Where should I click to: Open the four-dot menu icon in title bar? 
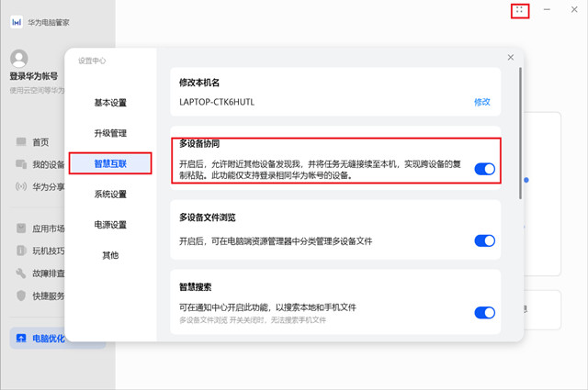[x=519, y=10]
